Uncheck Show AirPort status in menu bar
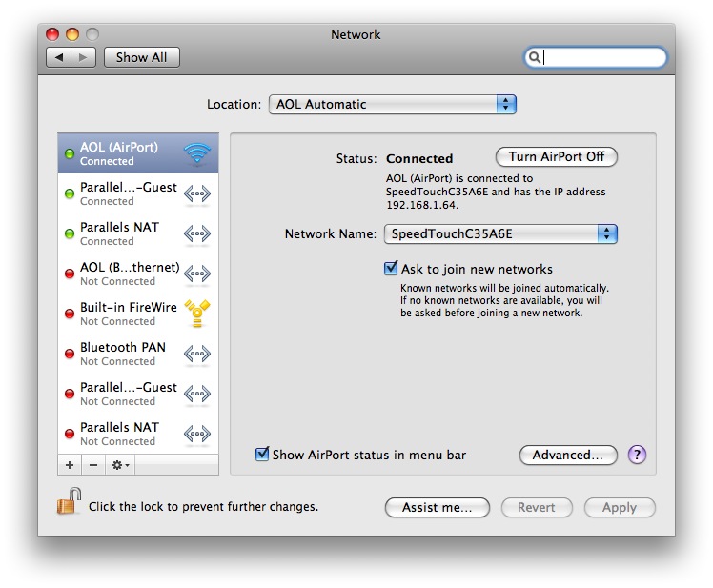This screenshot has width=713, height=588. [x=262, y=454]
